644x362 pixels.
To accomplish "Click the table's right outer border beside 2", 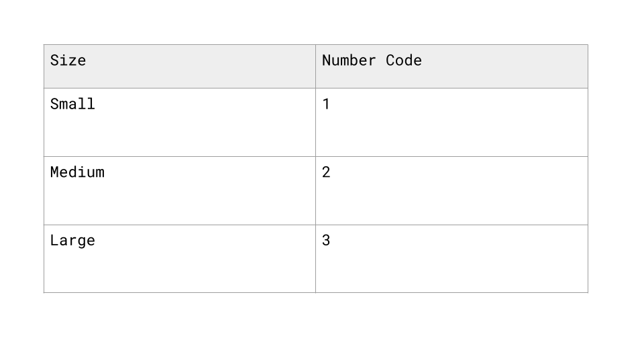I will [588, 190].
